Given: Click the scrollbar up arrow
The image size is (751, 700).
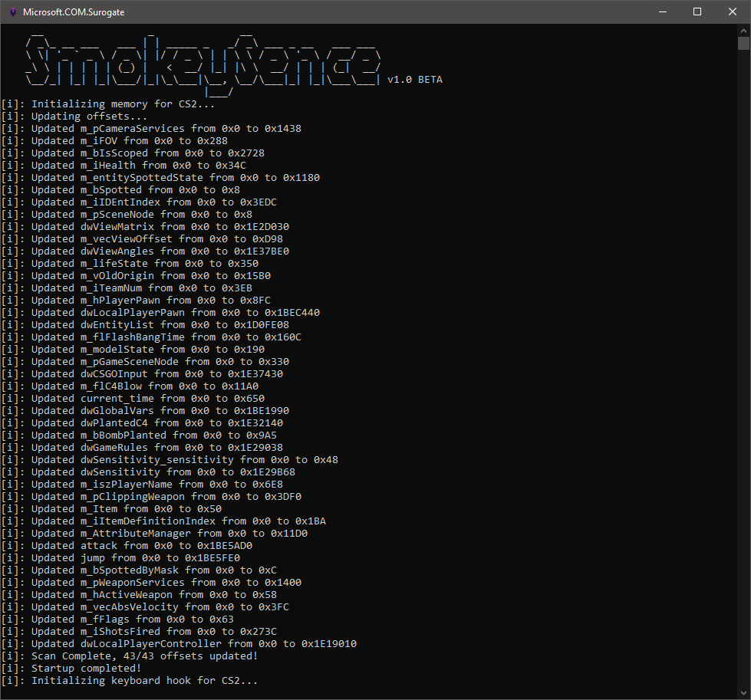Looking at the screenshot, I should [743, 31].
